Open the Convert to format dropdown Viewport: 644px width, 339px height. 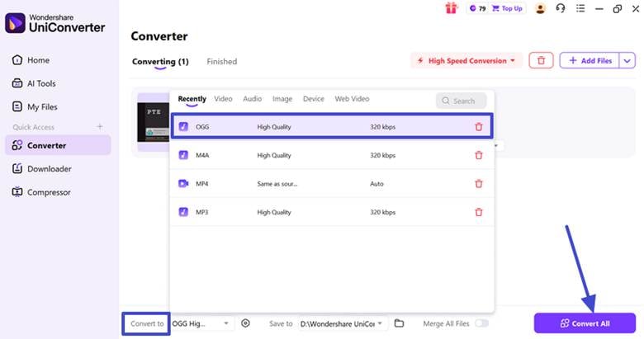(x=201, y=323)
